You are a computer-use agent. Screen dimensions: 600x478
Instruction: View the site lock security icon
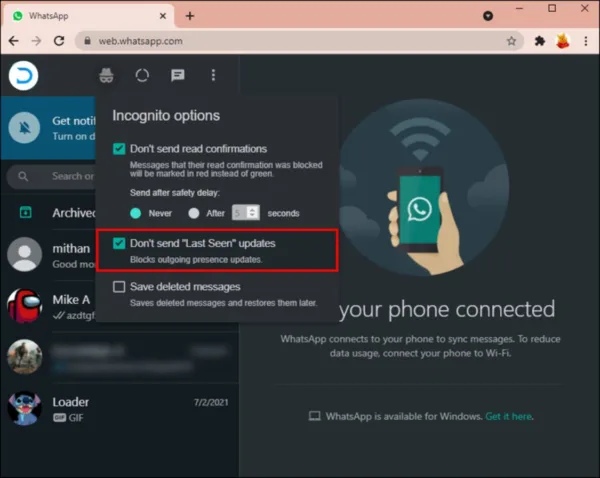(x=87, y=41)
